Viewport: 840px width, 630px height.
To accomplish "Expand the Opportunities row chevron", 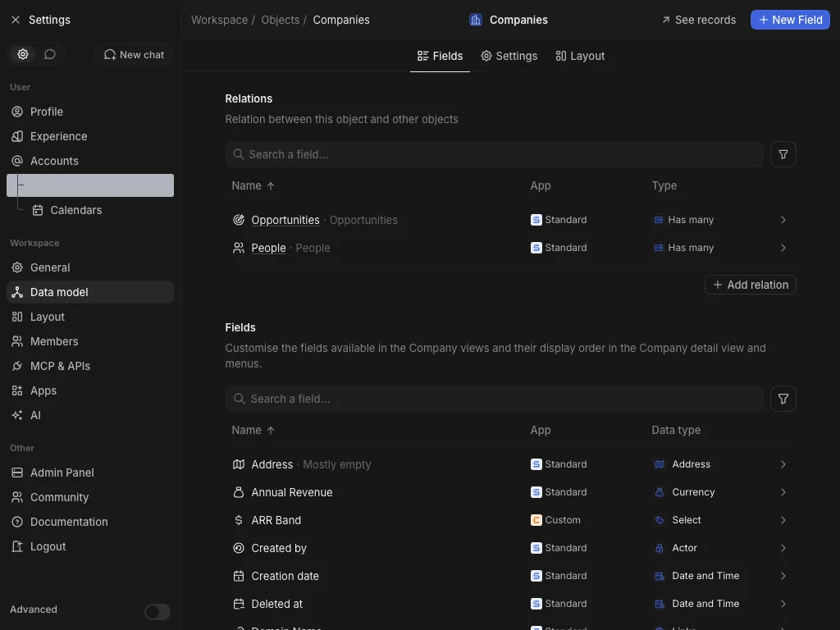I will click(x=783, y=220).
